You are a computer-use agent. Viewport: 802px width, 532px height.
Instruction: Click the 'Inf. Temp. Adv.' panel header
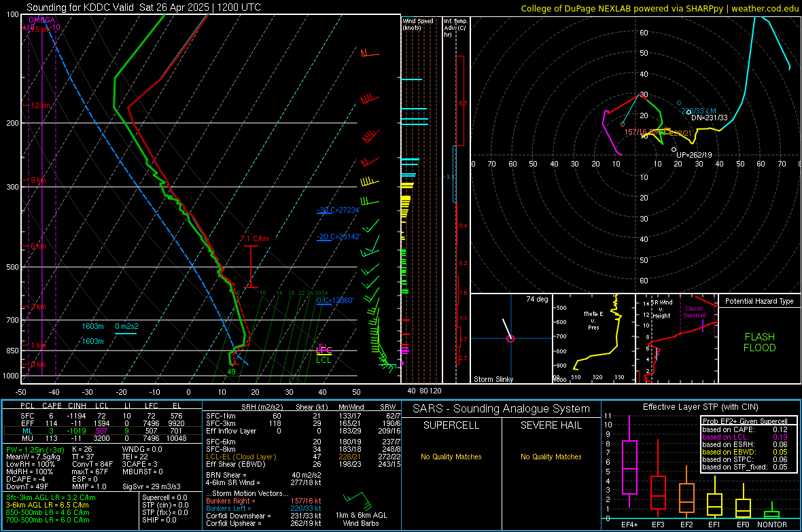tap(455, 28)
